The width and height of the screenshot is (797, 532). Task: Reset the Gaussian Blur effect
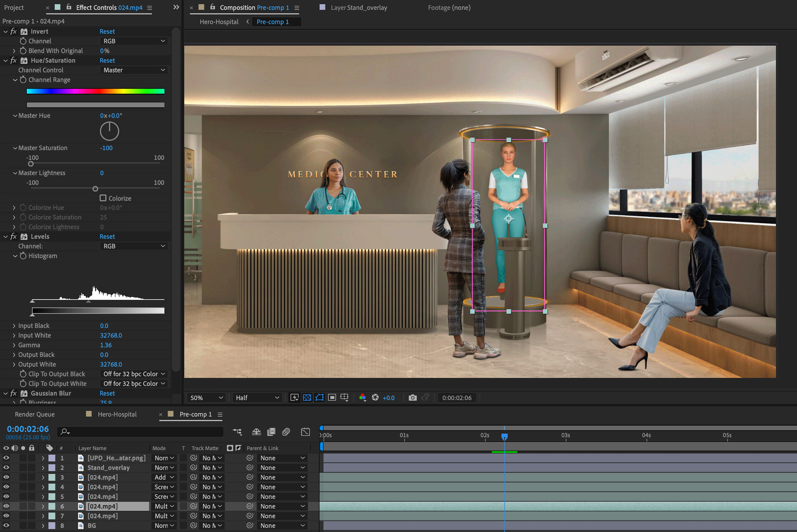pyautogui.click(x=107, y=393)
